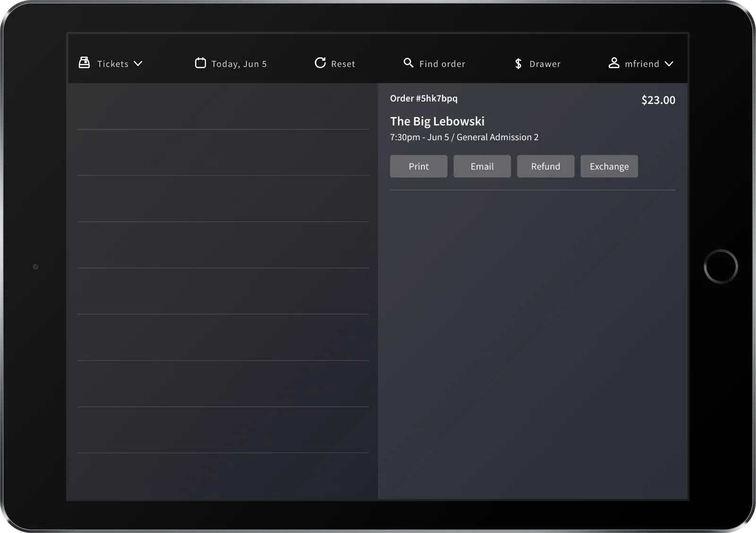Click the dollar sign Drawer icon

[518, 63]
